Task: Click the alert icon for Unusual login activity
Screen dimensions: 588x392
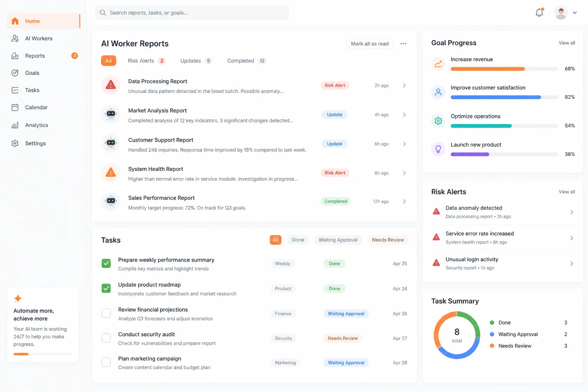Action: [x=436, y=263]
